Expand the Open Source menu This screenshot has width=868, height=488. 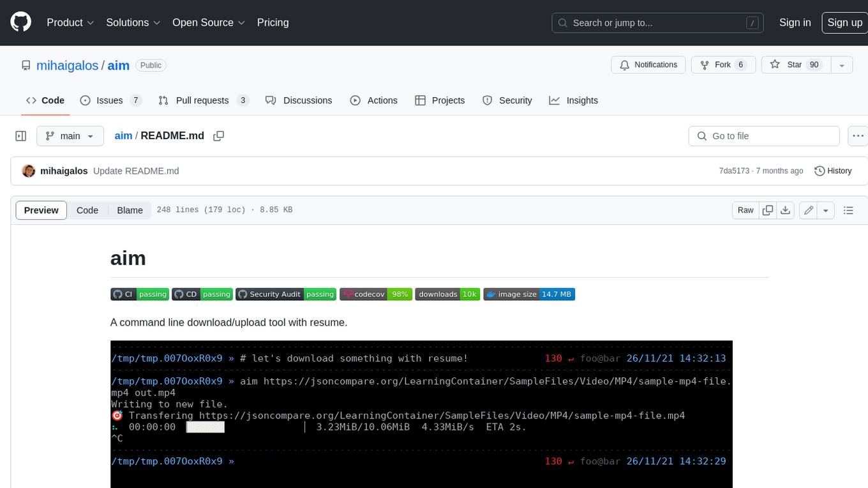tap(209, 22)
